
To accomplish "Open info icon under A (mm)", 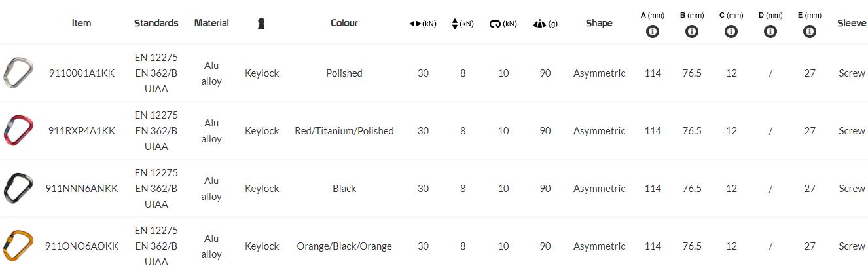I will pyautogui.click(x=653, y=31).
